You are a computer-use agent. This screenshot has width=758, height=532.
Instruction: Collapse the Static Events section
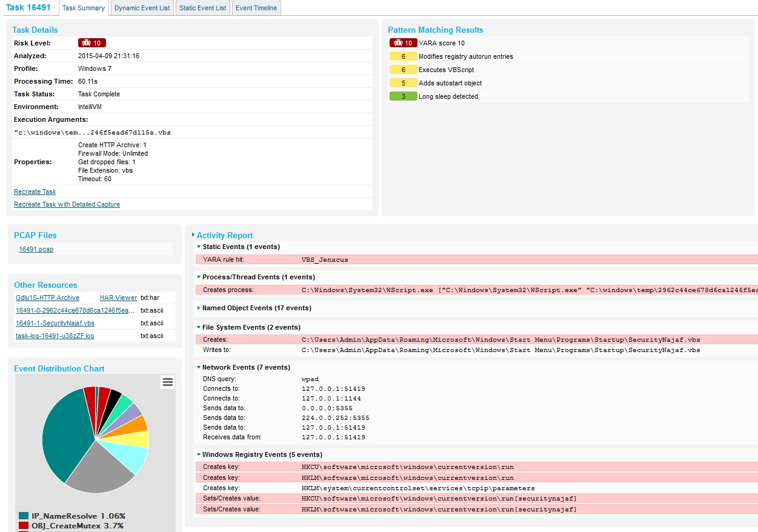coord(198,247)
